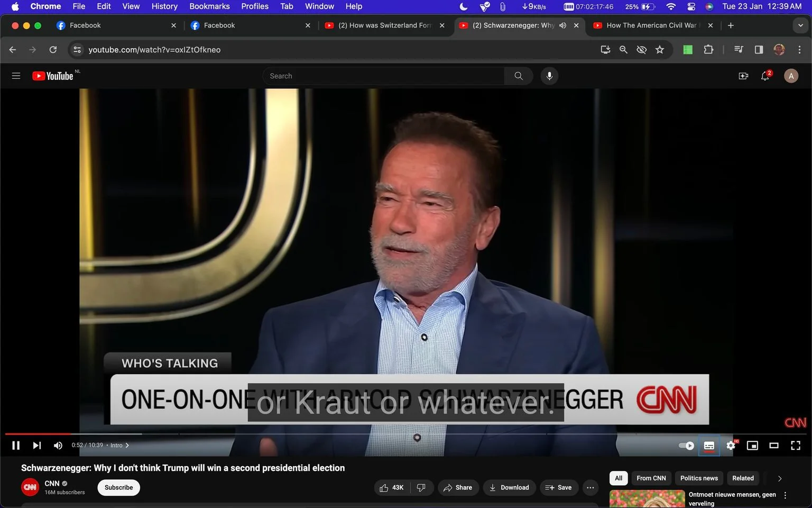This screenshot has width=812, height=508.
Task: Open the History menu
Action: [x=164, y=6]
